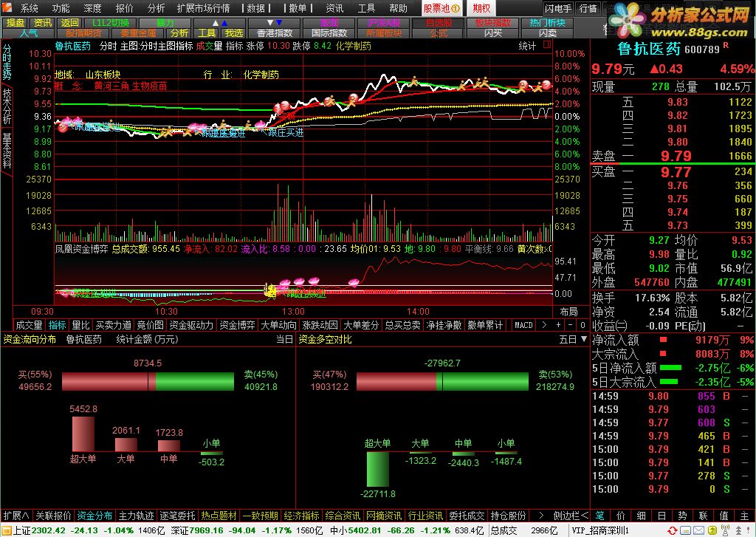
Task: Switch to the 资金博弈 indicator tab
Action: point(237,325)
